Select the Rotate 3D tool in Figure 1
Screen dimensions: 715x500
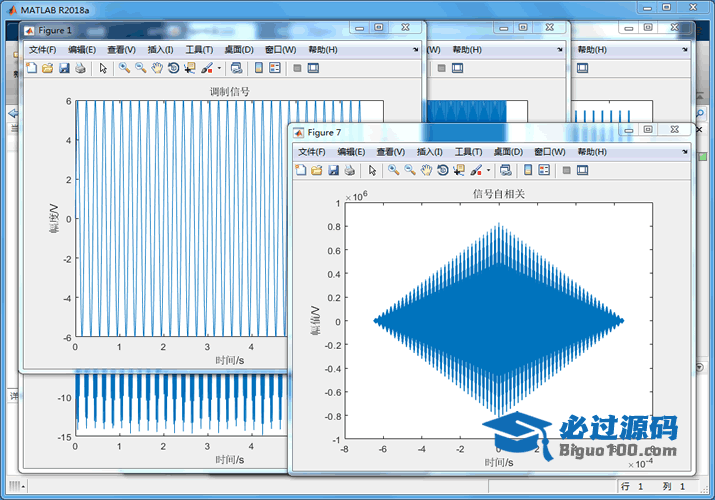point(173,68)
